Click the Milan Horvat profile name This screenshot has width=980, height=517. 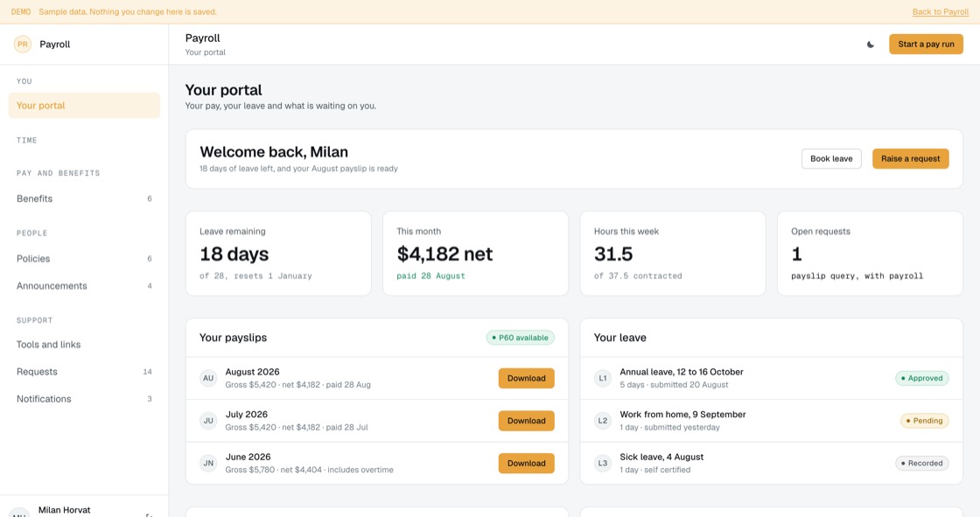[65, 510]
